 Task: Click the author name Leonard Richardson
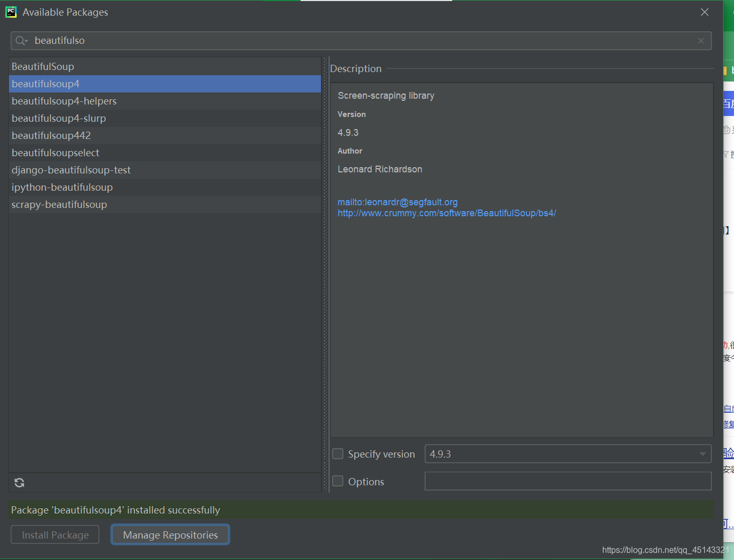click(x=380, y=169)
